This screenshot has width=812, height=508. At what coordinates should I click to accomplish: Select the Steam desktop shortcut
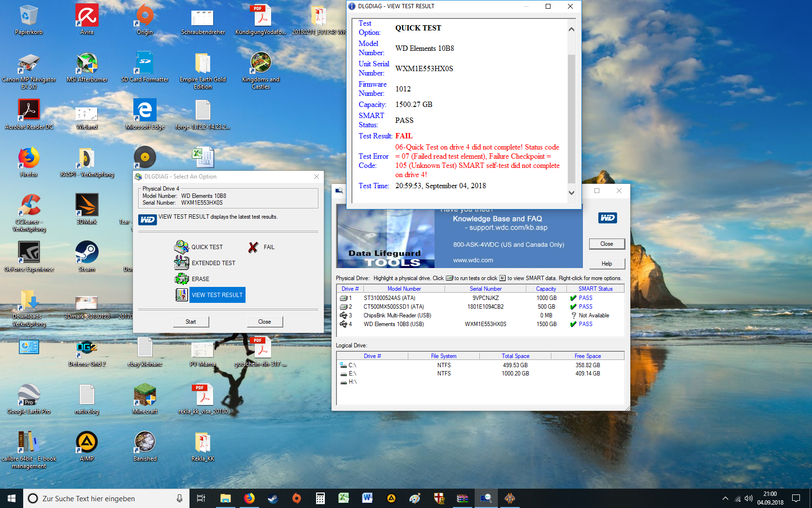pos(87,257)
